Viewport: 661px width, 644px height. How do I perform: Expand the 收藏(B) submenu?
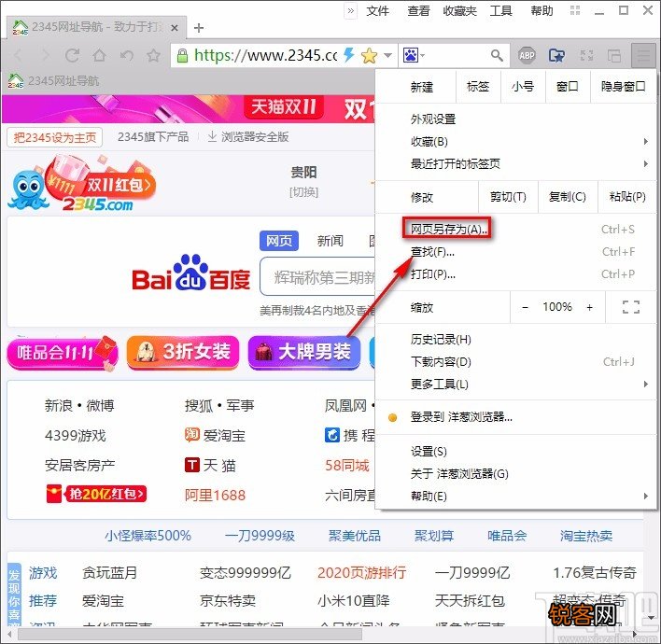coord(515,142)
